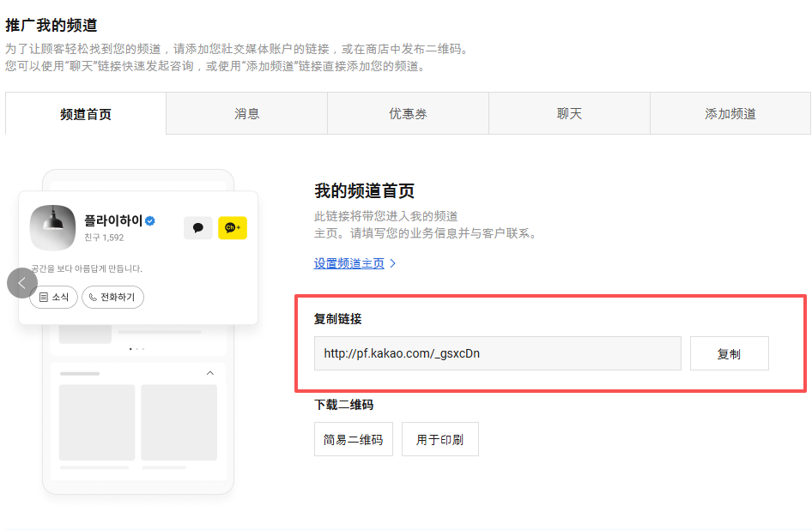Screen dimensions: 812x530
Task: Click the yellow Ch+ add channel icon
Action: pos(233,227)
